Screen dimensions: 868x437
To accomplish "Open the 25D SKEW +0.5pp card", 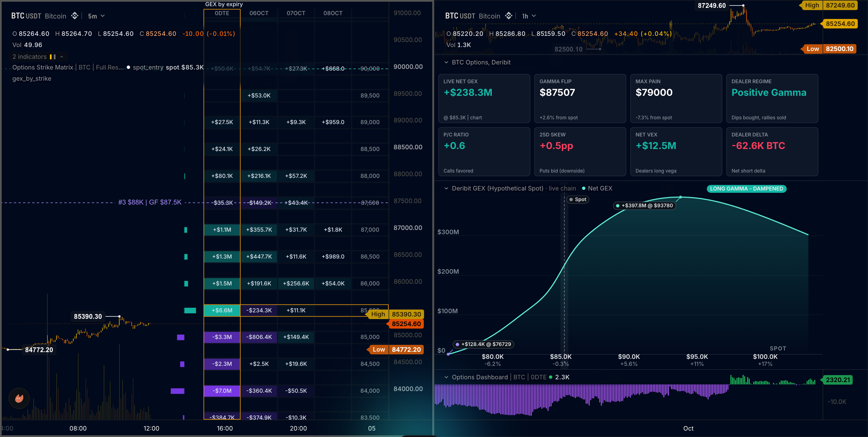I will 580,152.
